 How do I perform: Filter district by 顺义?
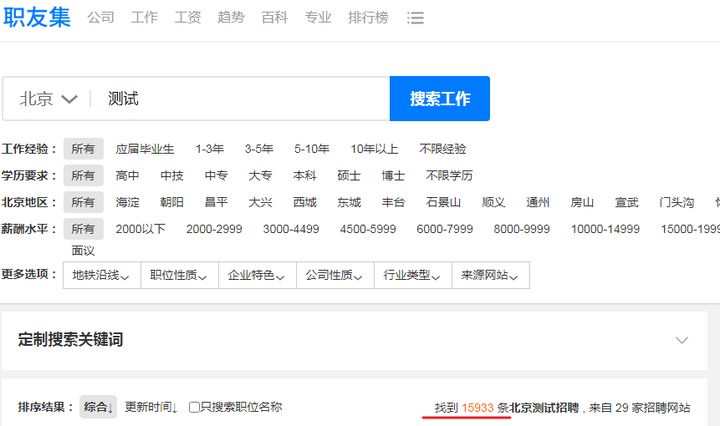coord(494,202)
